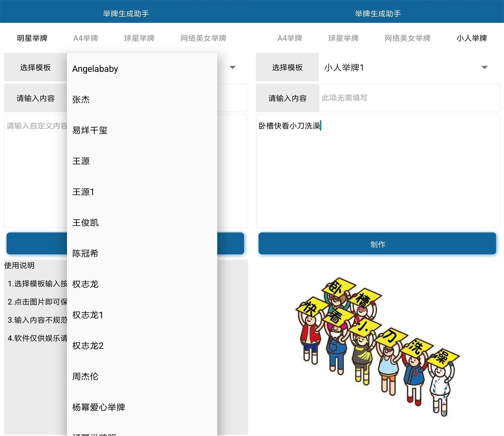Pick 权志龙2 in the template list
Viewport: 504px width, 436px height.
[x=87, y=346]
